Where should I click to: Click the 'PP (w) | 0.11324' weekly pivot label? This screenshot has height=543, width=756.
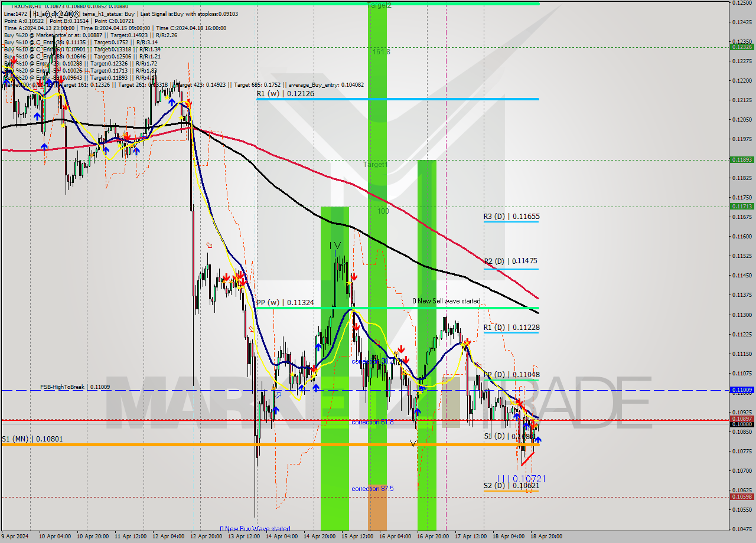285,303
